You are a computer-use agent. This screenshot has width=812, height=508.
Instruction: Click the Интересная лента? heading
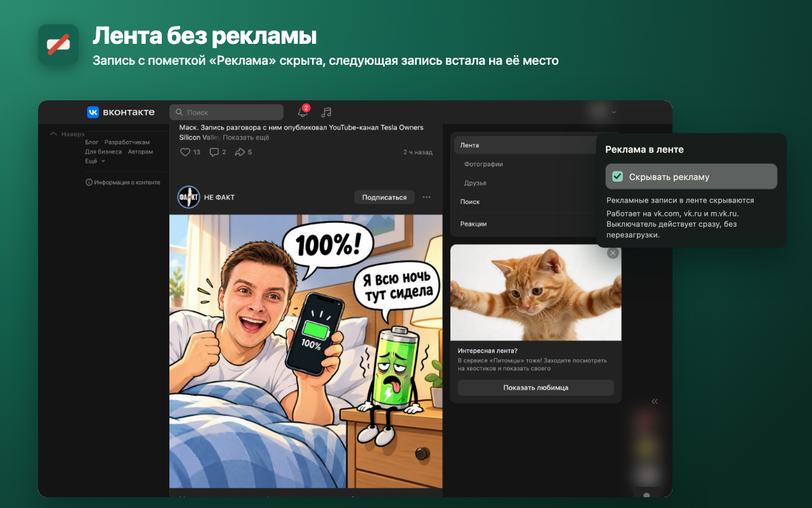(487, 351)
